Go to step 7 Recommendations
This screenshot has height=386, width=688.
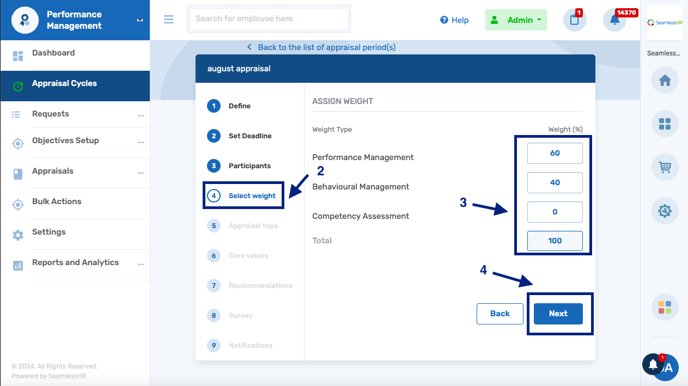[250, 286]
